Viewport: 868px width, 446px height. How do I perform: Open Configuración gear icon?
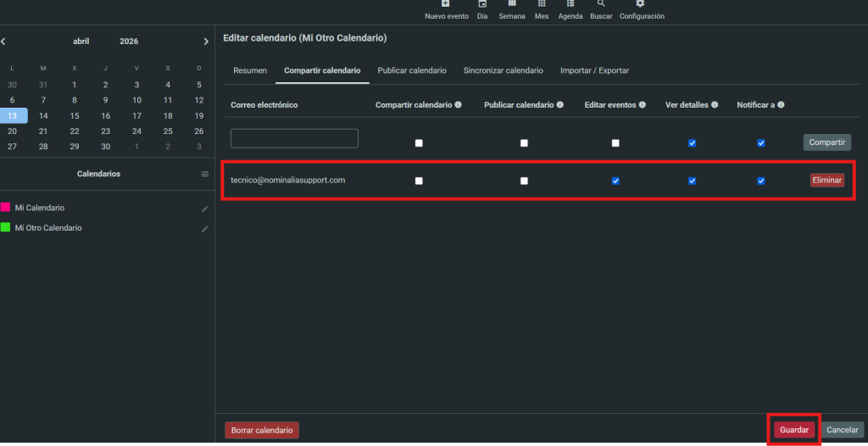[641, 4]
